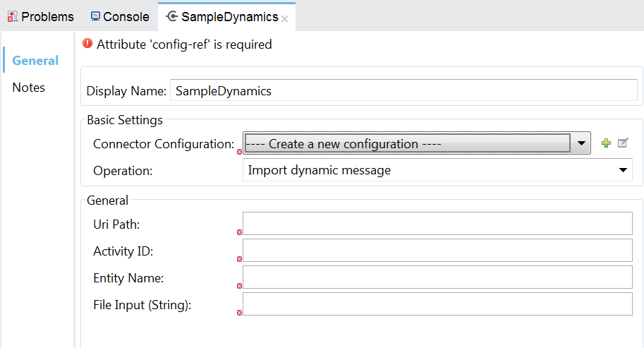Select the General side section
The image size is (644, 348).
pos(35,61)
